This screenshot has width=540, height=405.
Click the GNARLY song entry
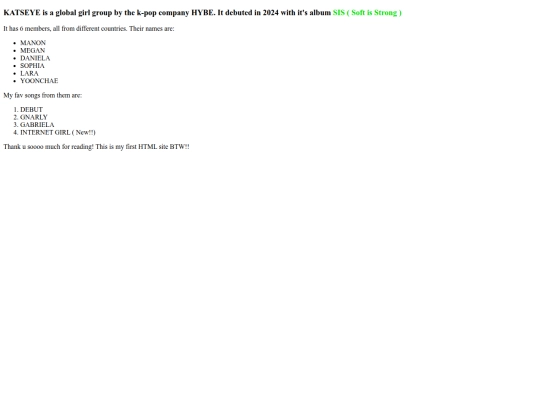pos(34,117)
